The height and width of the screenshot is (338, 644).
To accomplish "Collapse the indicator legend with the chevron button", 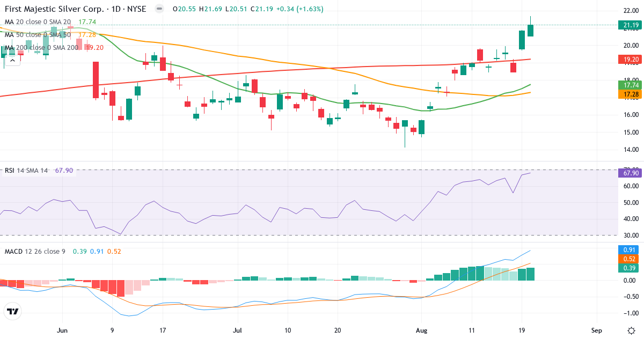I will click(12, 60).
